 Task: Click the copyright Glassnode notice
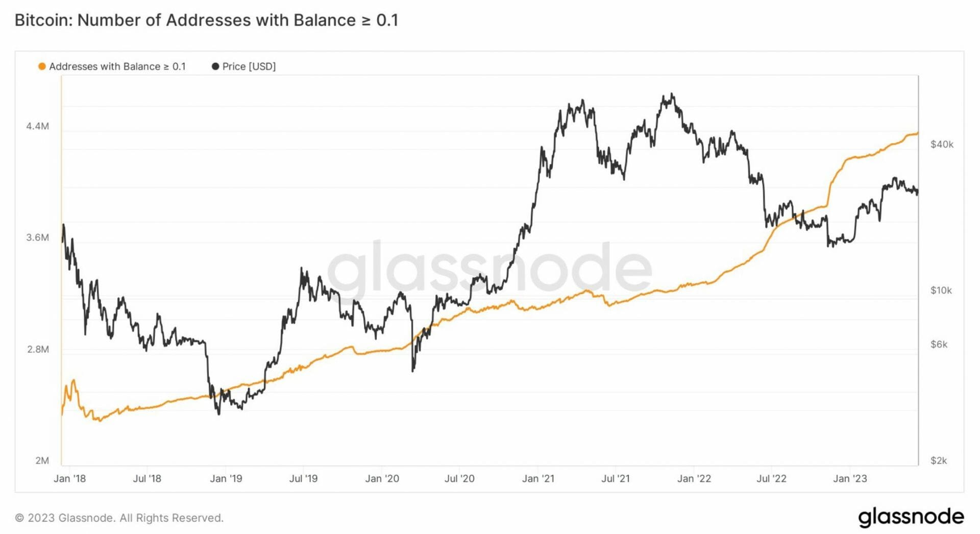click(119, 518)
